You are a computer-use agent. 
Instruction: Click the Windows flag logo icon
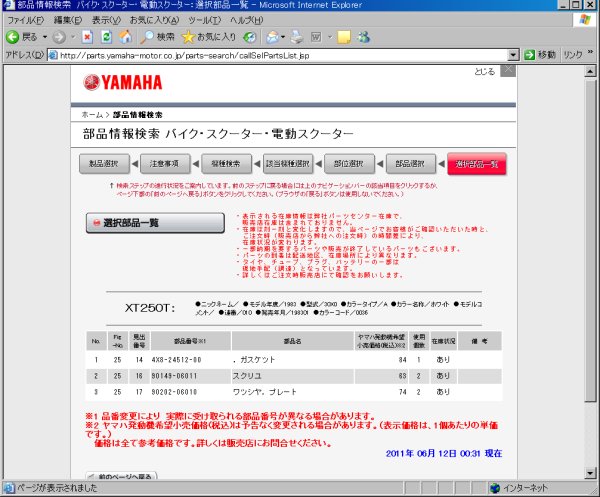pos(584,20)
